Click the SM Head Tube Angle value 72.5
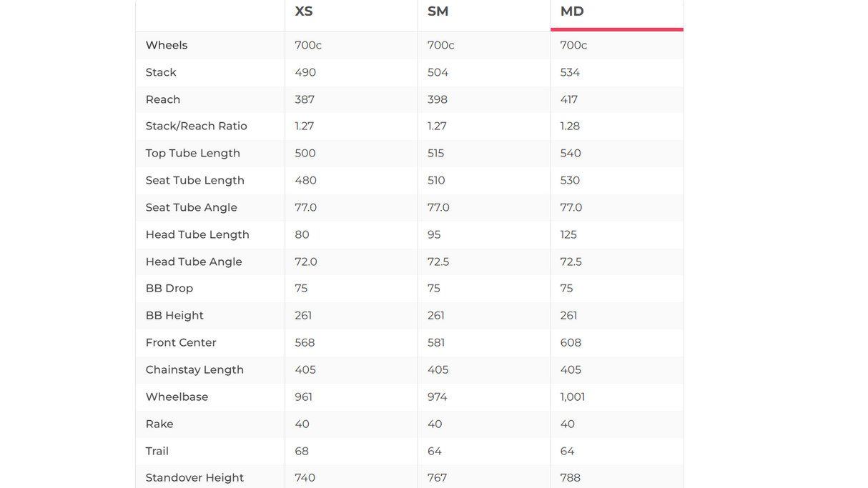Viewport: 868px width, 488px height. 438,262
